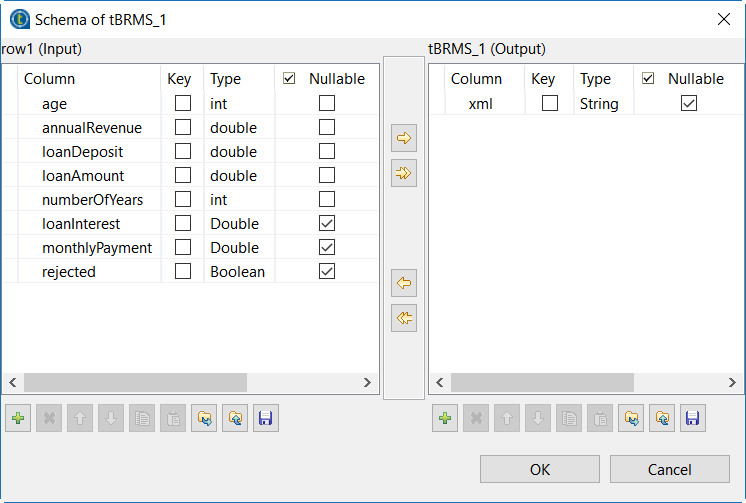Open Type cell for rejected column

(x=237, y=271)
